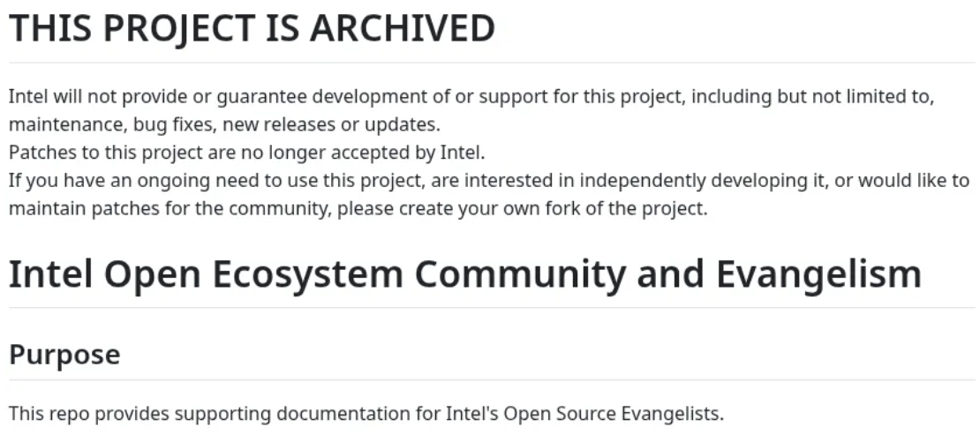980x442 pixels.
Task: Click the sentence "Patches to this project are no longer accepted"
Action: pos(246,153)
